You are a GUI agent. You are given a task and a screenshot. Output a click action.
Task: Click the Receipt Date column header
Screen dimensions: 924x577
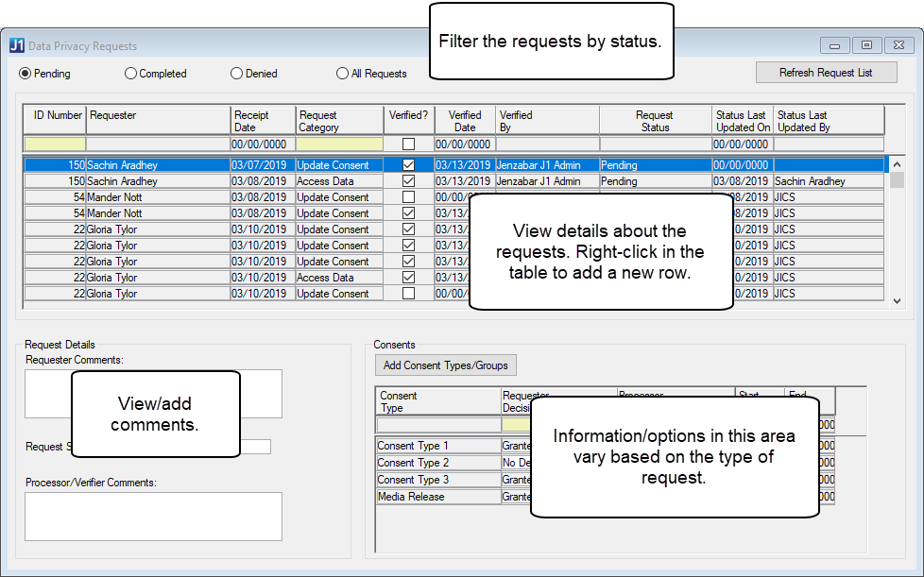point(263,120)
